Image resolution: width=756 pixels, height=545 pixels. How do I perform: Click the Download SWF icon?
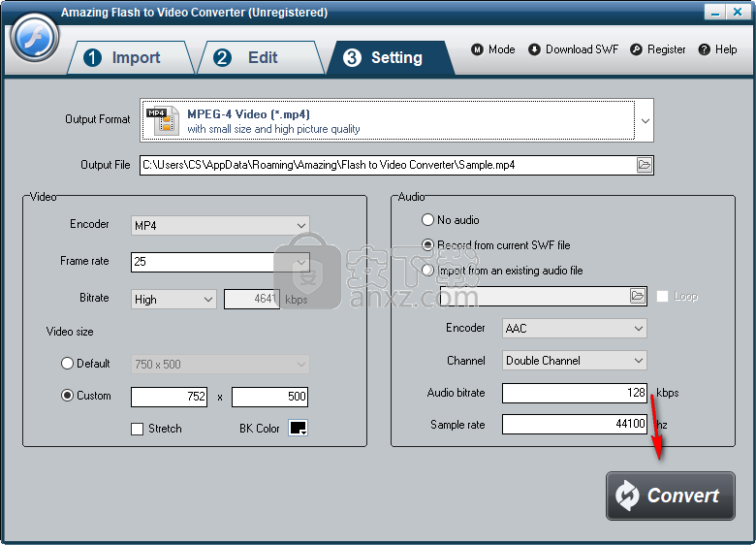click(x=534, y=49)
